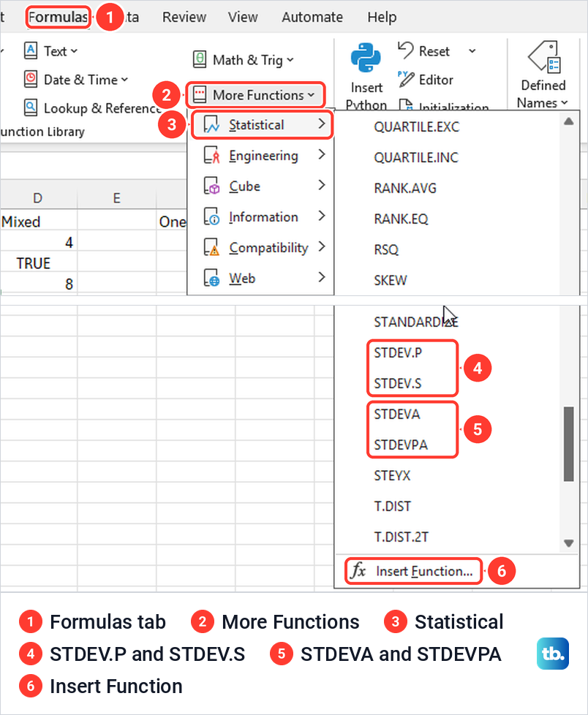Insert the STDEV.P function
The height and width of the screenshot is (715, 588).
click(x=398, y=352)
